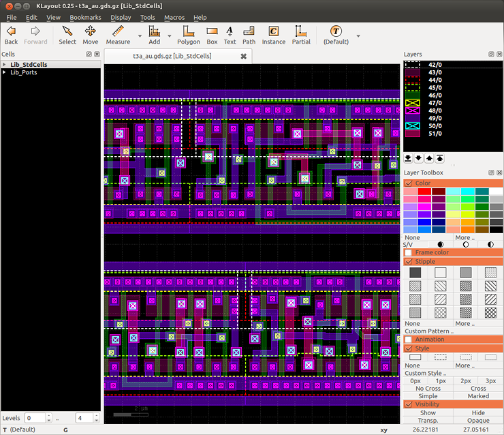The width and height of the screenshot is (504, 435).
Task: Expand the Lib_StdCells cell tree
Action: click(5, 65)
